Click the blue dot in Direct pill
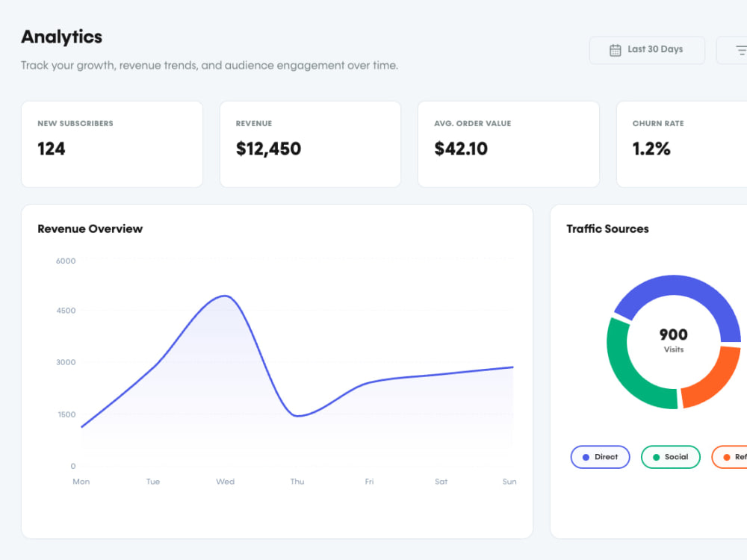This screenshot has width=747, height=560. pos(586,457)
